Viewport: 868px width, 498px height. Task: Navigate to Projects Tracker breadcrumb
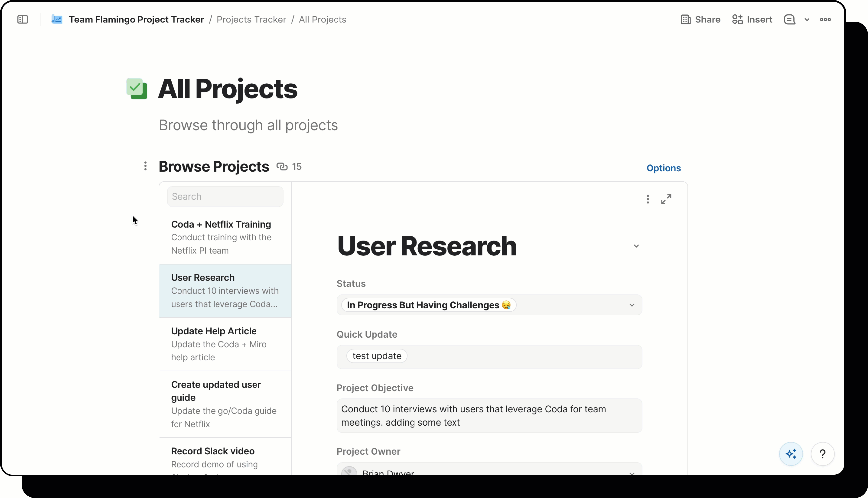click(251, 20)
